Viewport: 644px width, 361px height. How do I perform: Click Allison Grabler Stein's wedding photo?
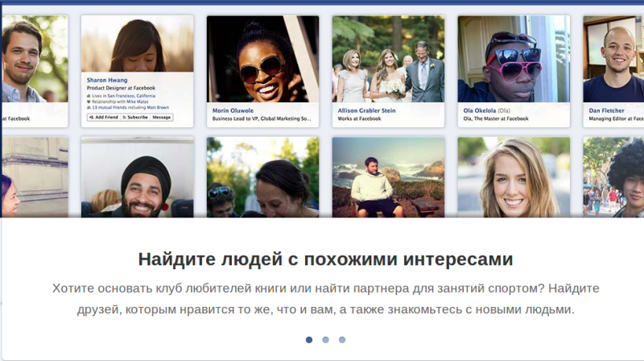point(389,59)
